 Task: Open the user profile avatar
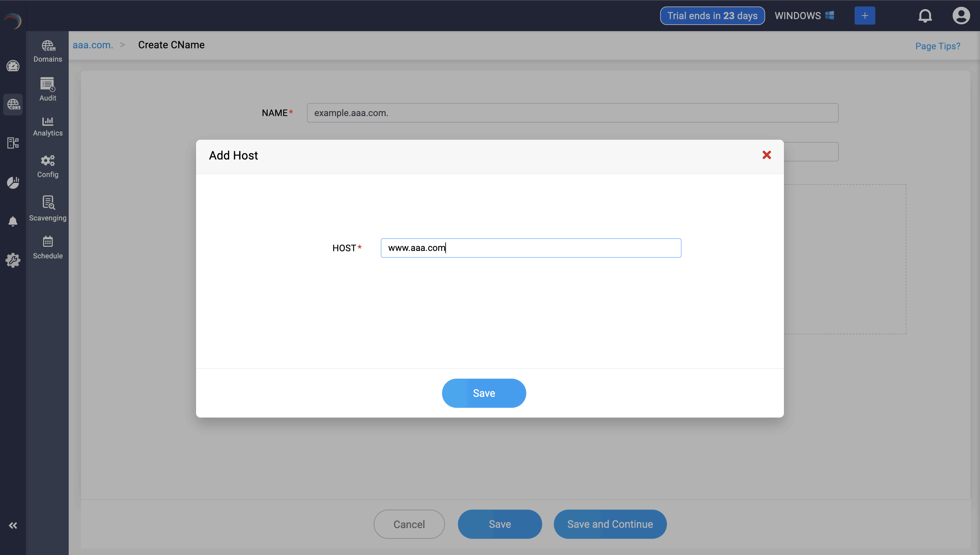tap(961, 16)
